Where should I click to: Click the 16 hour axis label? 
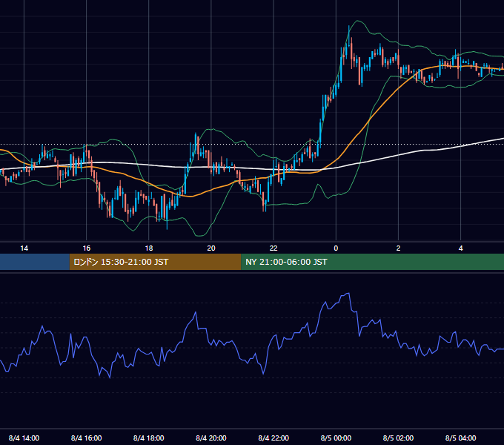click(x=87, y=248)
